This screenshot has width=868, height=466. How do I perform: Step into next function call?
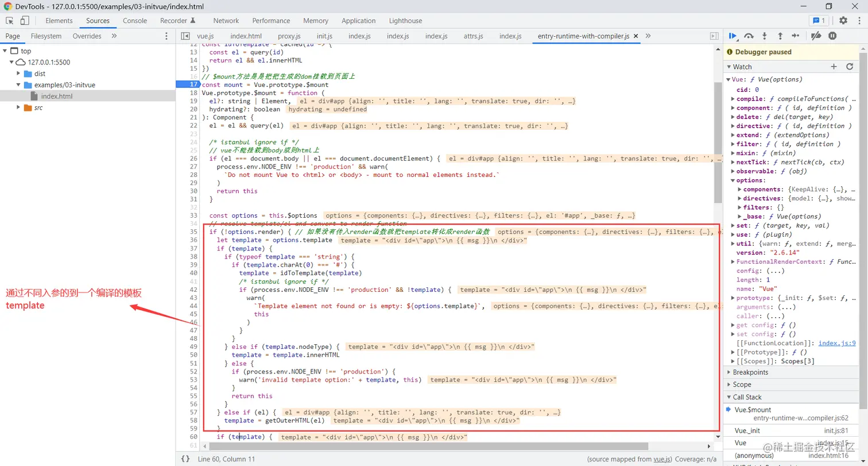tap(764, 36)
